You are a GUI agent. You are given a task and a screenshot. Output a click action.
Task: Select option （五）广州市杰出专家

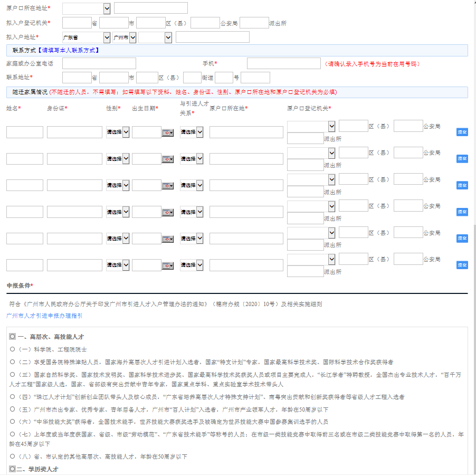12,409
